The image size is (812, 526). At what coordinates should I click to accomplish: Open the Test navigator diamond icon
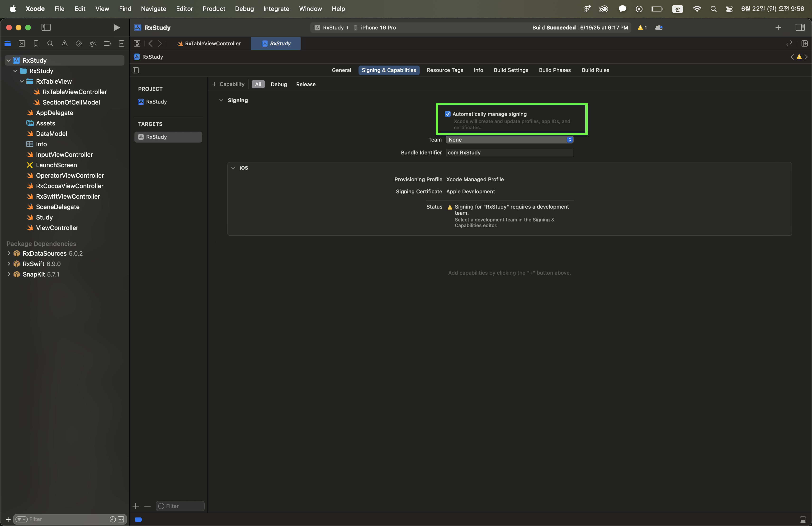[79, 43]
